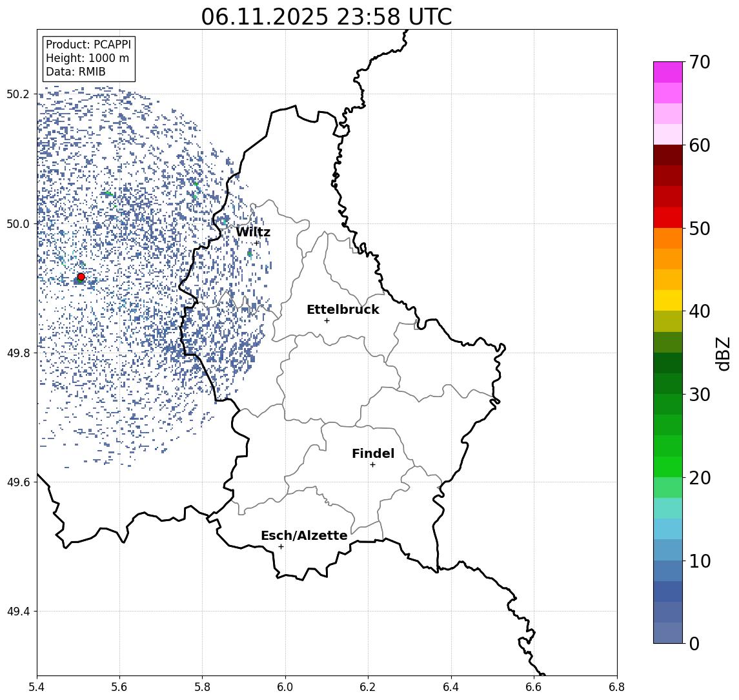
Task: Click the olive colorbar swatch below 40
Action: (x=668, y=321)
